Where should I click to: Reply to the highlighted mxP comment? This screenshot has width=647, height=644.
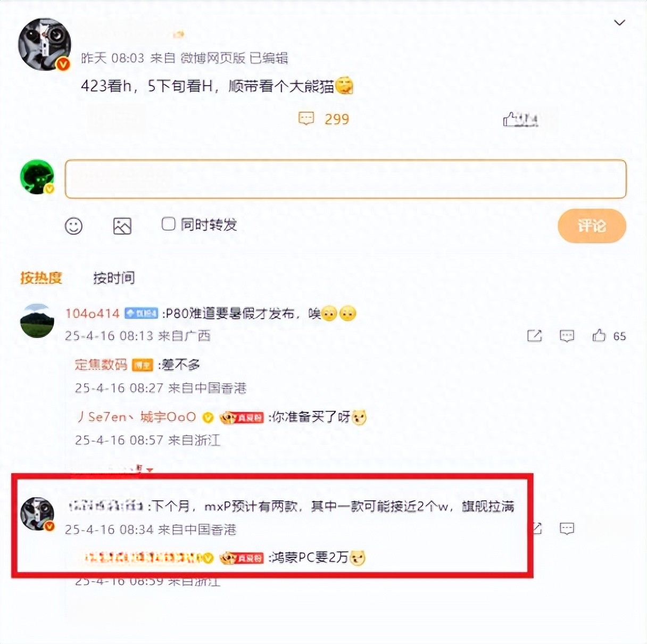(567, 529)
